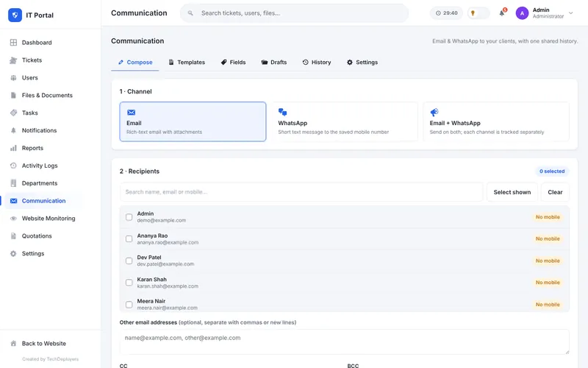Open the Tasks sidebar icon
The image size is (588, 368).
pos(13,113)
